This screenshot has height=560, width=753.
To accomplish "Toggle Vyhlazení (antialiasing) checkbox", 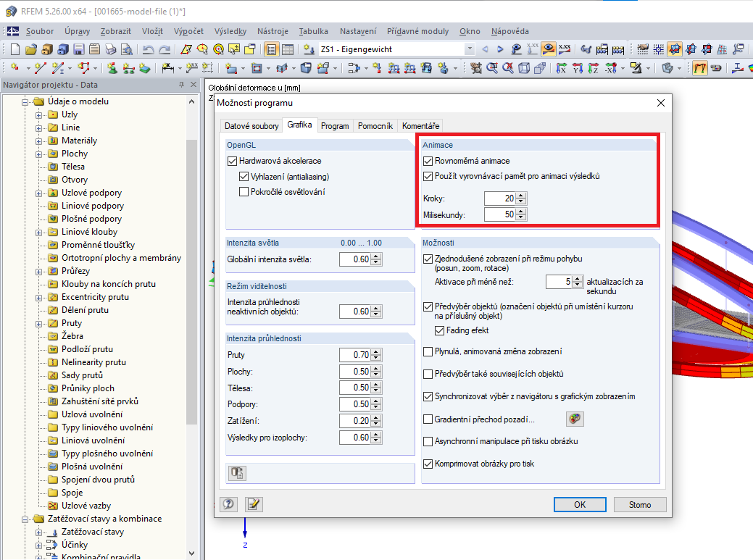I will click(x=244, y=177).
